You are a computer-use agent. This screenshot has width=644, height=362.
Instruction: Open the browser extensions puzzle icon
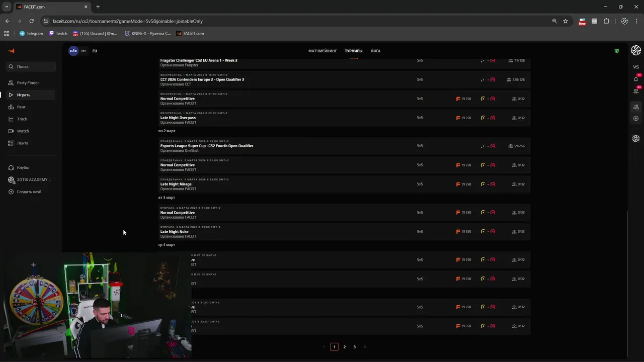[606, 21]
